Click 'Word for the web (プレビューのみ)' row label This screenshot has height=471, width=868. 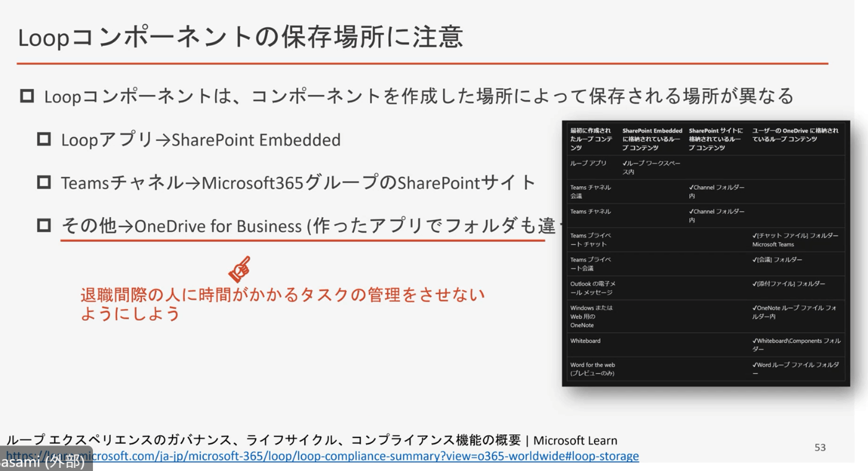[x=592, y=369]
